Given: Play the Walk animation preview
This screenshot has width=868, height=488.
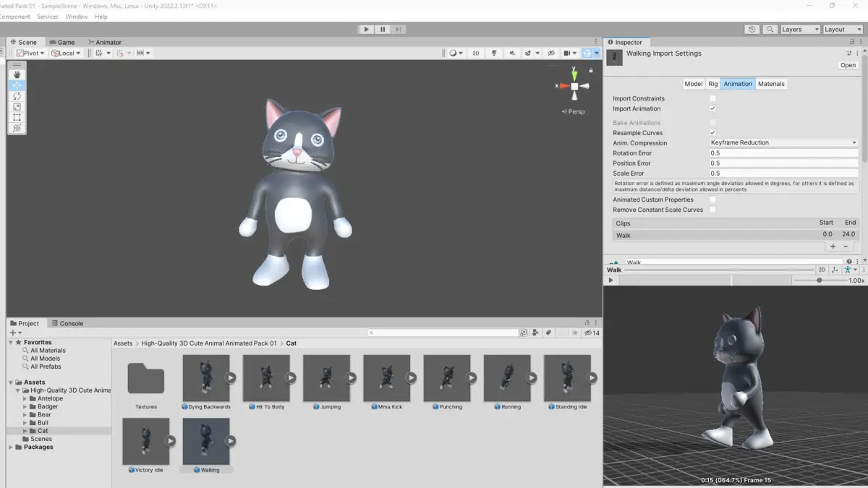Looking at the screenshot, I should click(610, 281).
